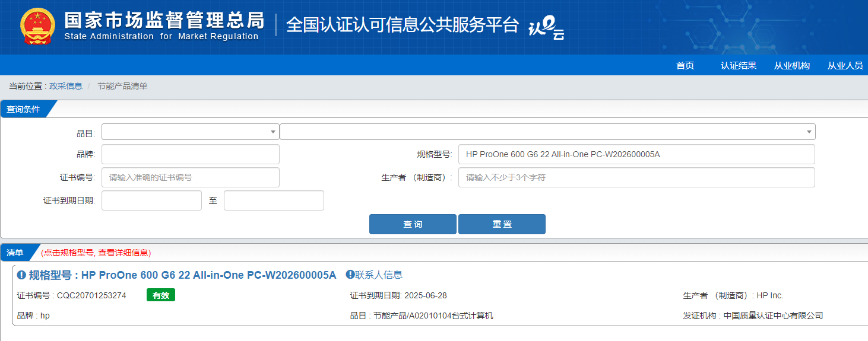This screenshot has width=868, height=341.
Task: Click the info icon beside 联系人信息
Action: click(x=350, y=275)
